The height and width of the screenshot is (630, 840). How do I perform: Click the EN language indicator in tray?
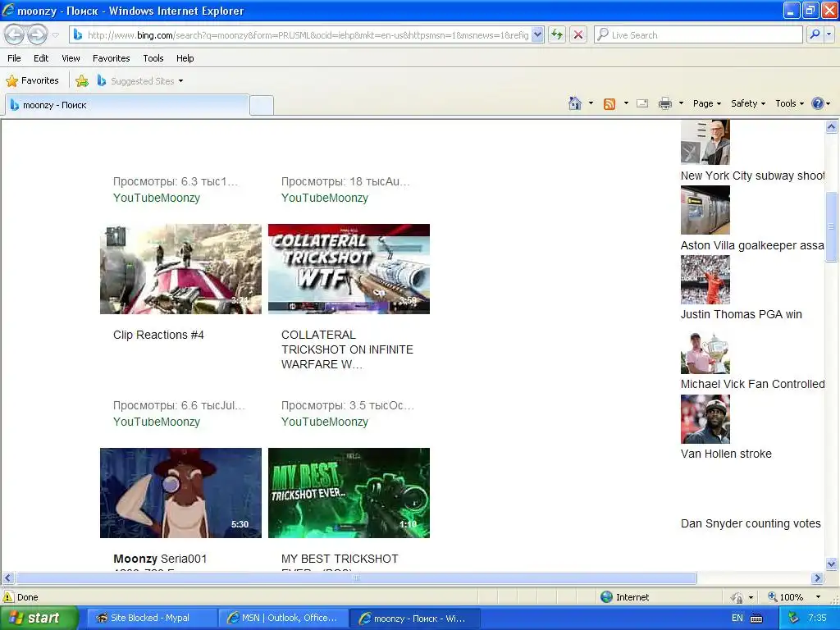(x=737, y=618)
